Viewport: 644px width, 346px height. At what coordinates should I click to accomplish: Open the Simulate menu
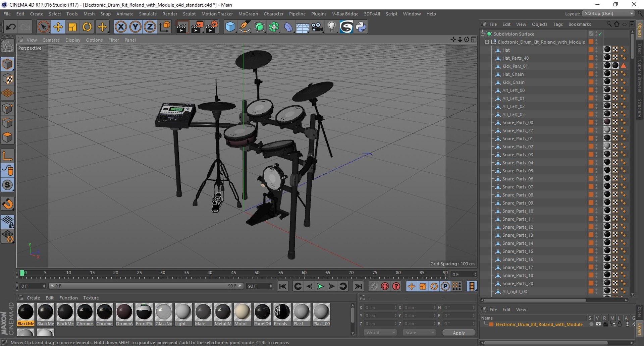click(x=148, y=14)
